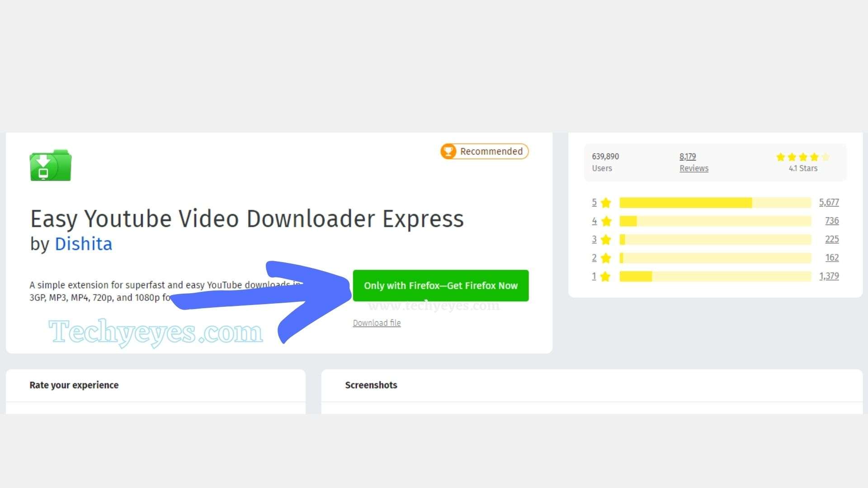Viewport: 868px width, 488px height.
Task: Open the 8,179 Reviews link
Action: tap(694, 162)
